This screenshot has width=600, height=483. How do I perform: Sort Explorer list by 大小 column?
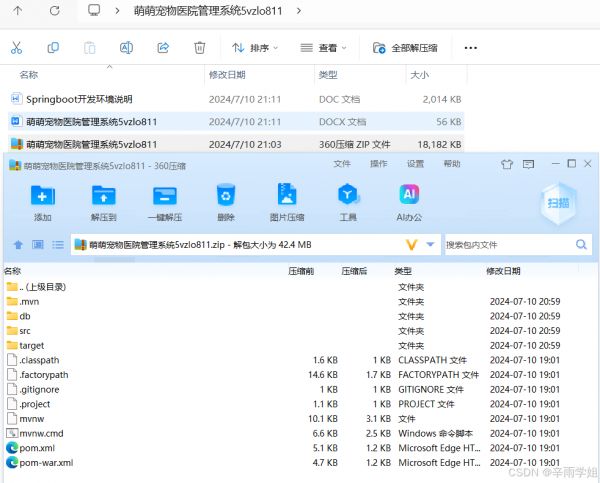[x=419, y=75]
